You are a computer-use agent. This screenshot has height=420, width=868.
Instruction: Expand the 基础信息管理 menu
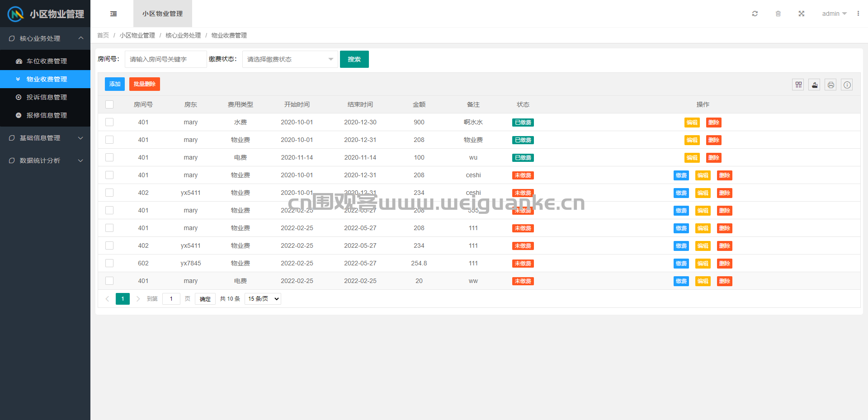[x=45, y=138]
